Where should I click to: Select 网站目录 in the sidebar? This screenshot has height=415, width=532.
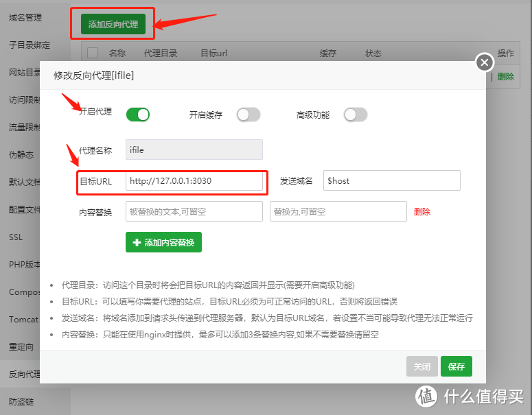pos(24,72)
